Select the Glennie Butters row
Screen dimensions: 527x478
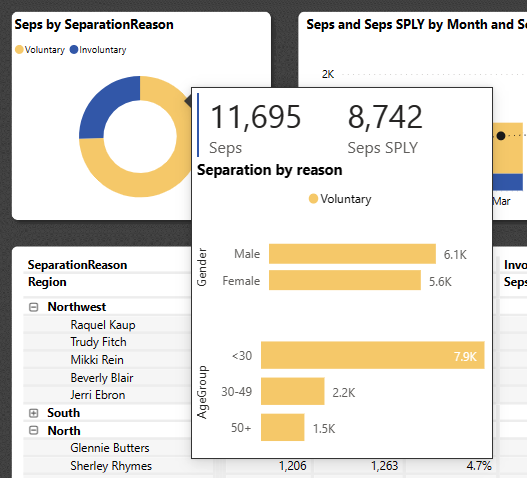pyautogui.click(x=110, y=448)
